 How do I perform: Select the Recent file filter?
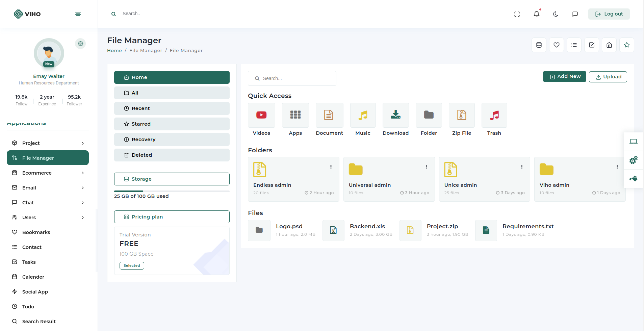[x=172, y=108]
